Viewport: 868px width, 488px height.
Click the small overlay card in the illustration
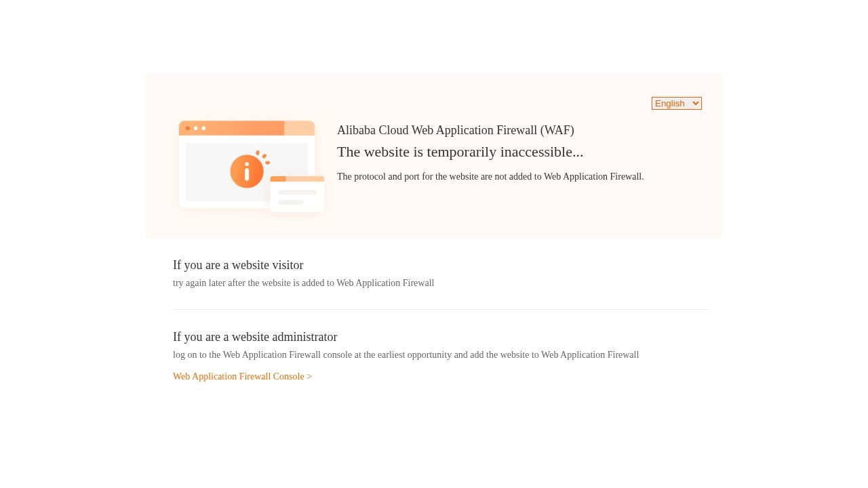(297, 195)
